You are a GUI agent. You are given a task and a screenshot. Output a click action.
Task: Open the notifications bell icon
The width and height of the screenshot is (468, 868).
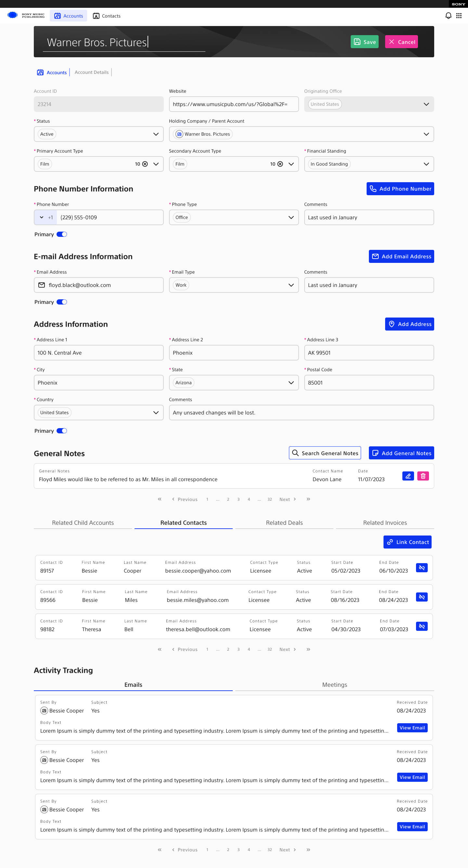click(x=448, y=16)
